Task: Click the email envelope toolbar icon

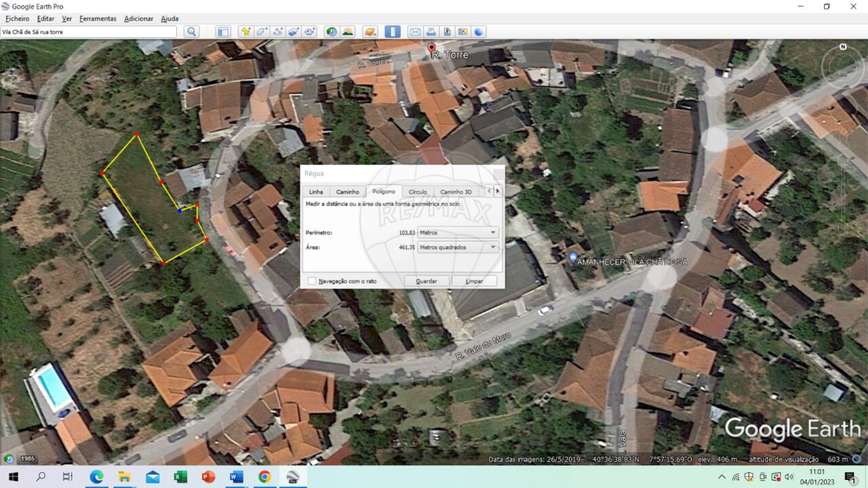Action: (414, 32)
